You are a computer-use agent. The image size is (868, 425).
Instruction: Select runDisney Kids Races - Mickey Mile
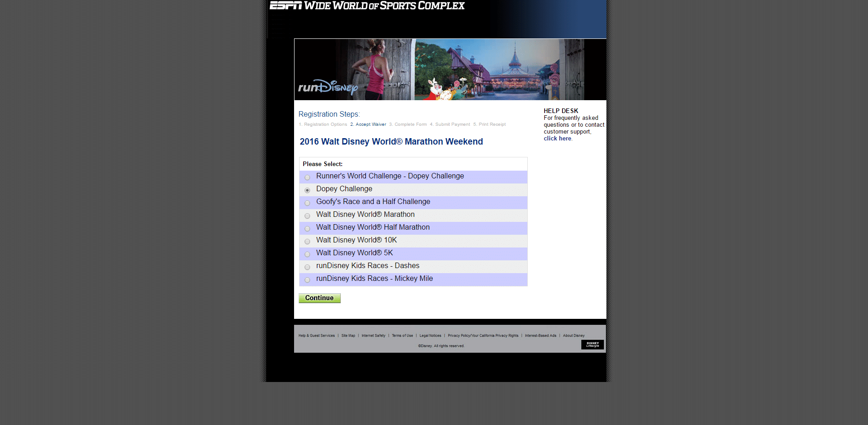(307, 280)
